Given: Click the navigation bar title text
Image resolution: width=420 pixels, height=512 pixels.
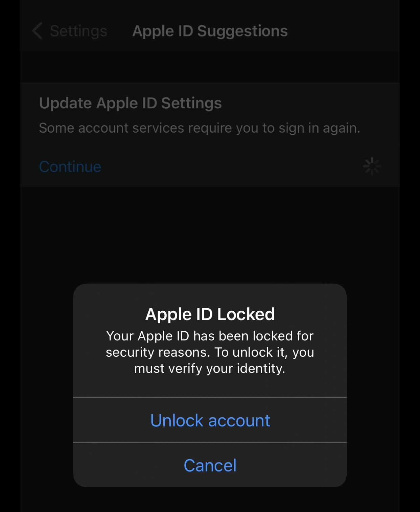Looking at the screenshot, I should [x=210, y=31].
